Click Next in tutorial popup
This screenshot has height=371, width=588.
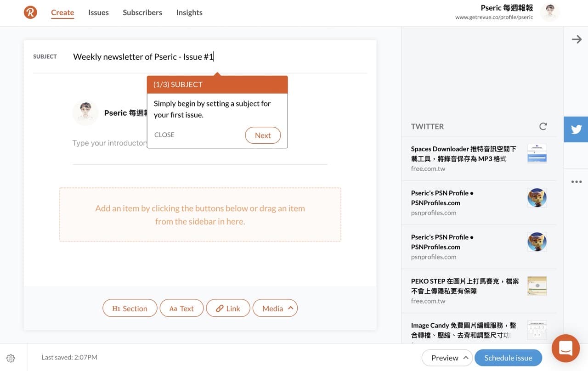pos(263,135)
